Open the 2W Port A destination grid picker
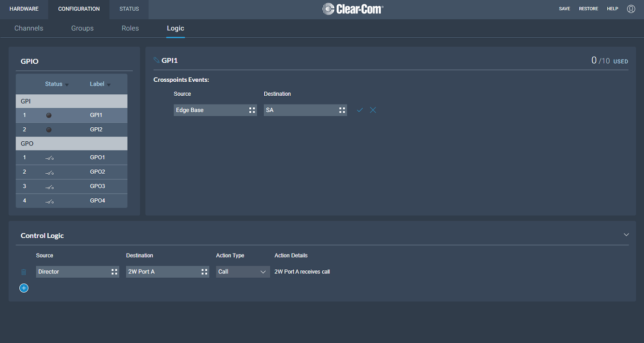Image resolution: width=644 pixels, height=343 pixels. click(x=204, y=271)
